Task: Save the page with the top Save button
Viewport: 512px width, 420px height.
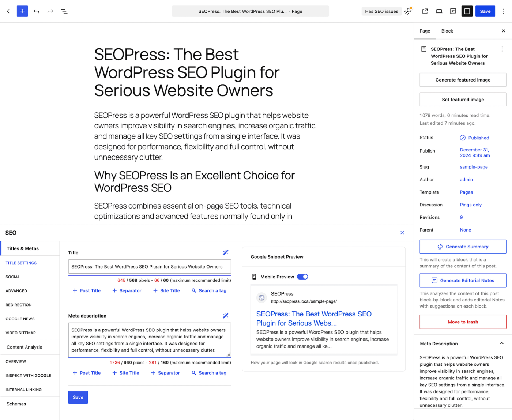Action: (485, 11)
